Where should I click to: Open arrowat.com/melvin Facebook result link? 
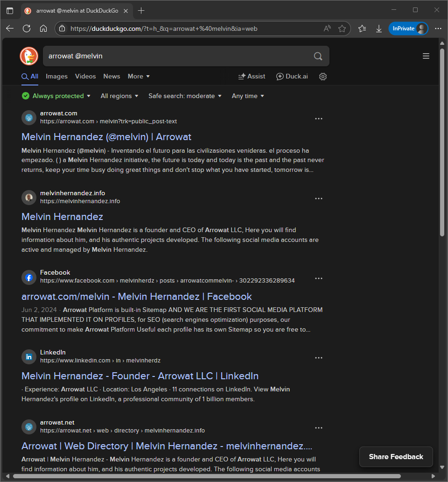coord(137,297)
